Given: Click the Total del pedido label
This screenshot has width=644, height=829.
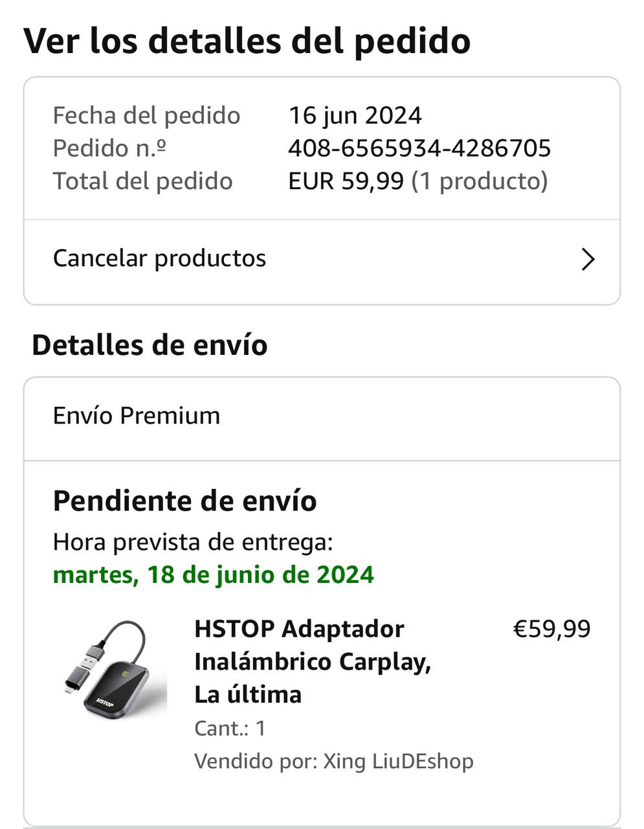Looking at the screenshot, I should pos(142,181).
